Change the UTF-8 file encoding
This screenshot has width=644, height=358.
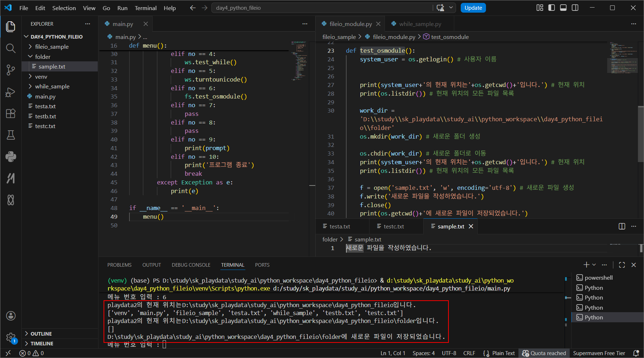(x=449, y=353)
